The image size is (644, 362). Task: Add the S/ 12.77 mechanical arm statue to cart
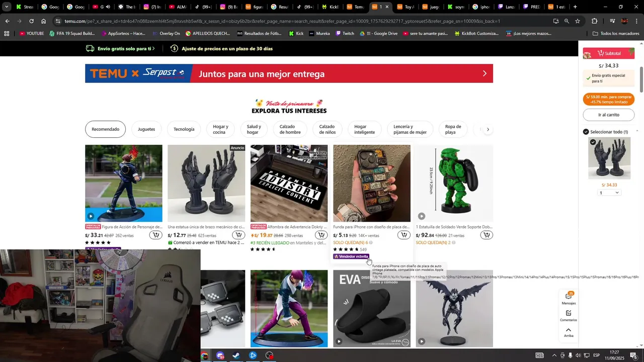point(238,235)
